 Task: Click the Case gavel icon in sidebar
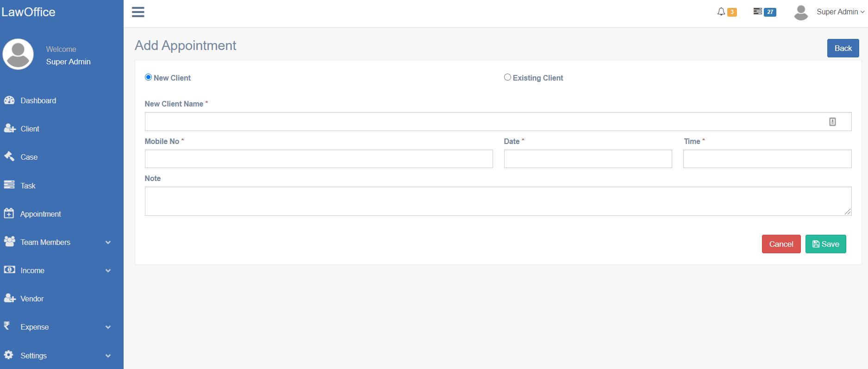coord(9,156)
